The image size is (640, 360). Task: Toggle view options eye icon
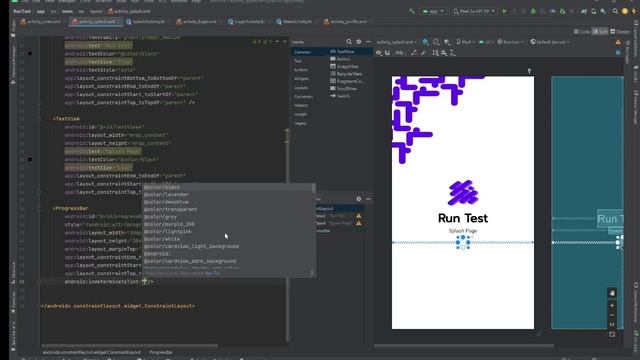(x=379, y=53)
